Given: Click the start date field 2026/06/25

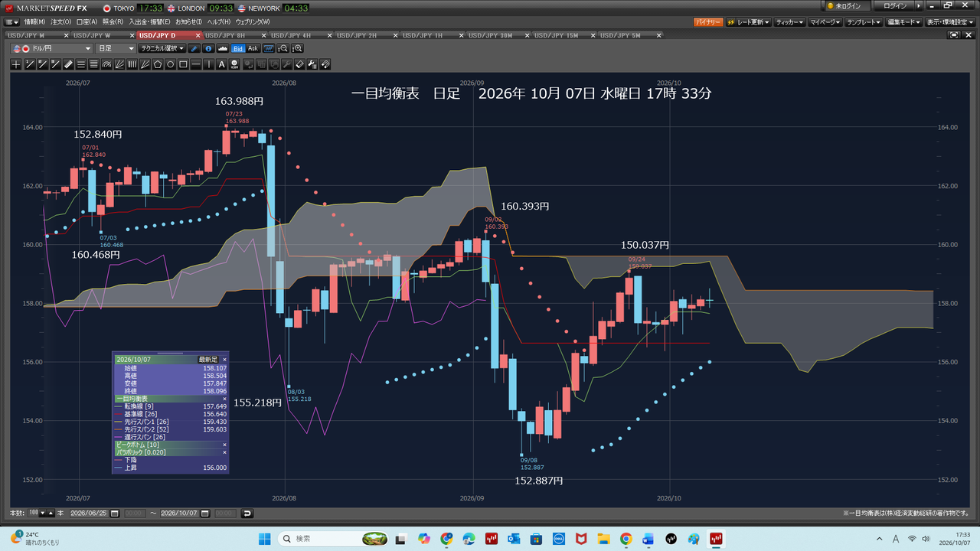Looking at the screenshot, I should click(x=89, y=514).
